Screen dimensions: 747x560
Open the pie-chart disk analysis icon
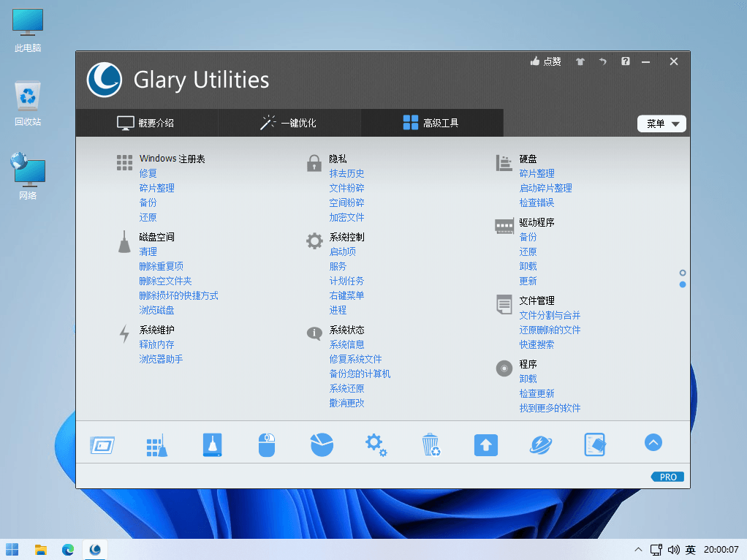[x=322, y=444]
